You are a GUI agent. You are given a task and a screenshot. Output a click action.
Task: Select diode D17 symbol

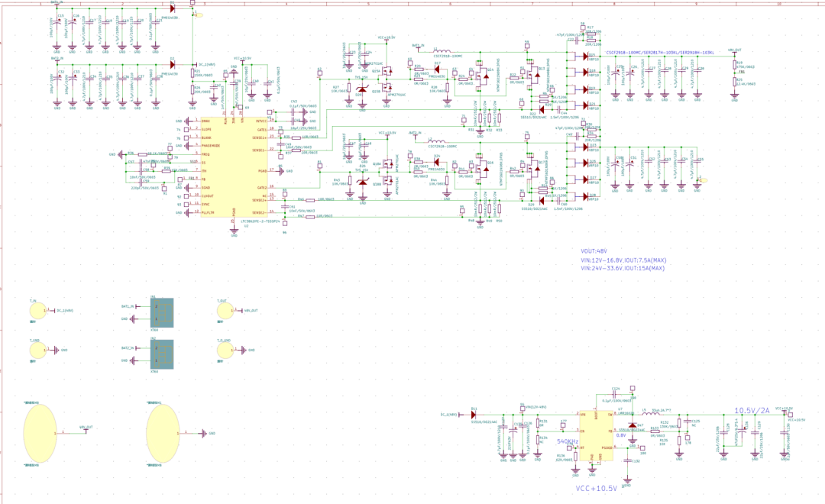pos(437,68)
